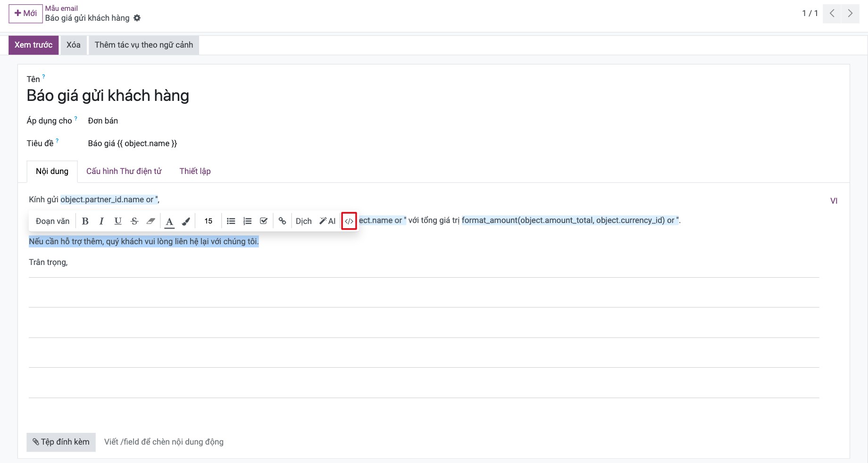This screenshot has width=868, height=463.
Task: Switch to Cấu hình Thư điện tử tab
Action: (x=124, y=171)
